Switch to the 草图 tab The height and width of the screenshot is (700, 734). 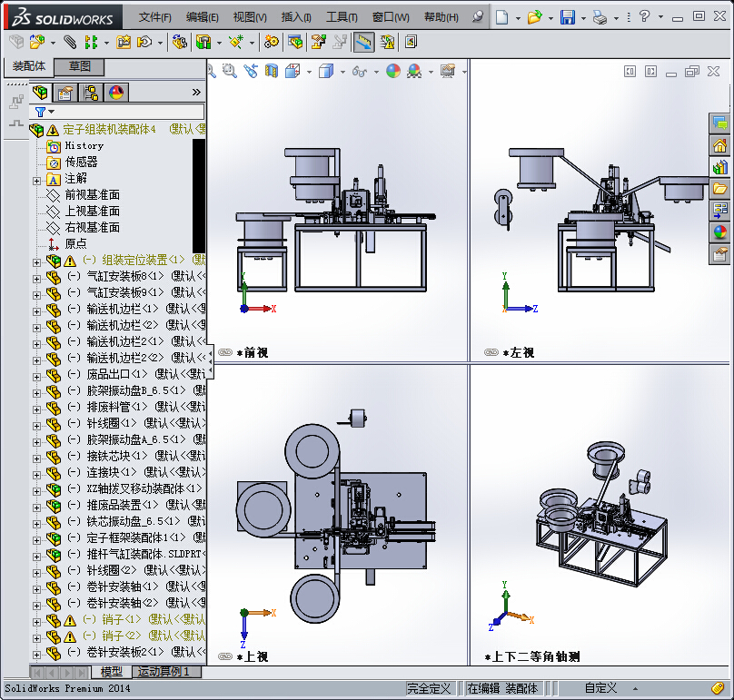pos(79,66)
